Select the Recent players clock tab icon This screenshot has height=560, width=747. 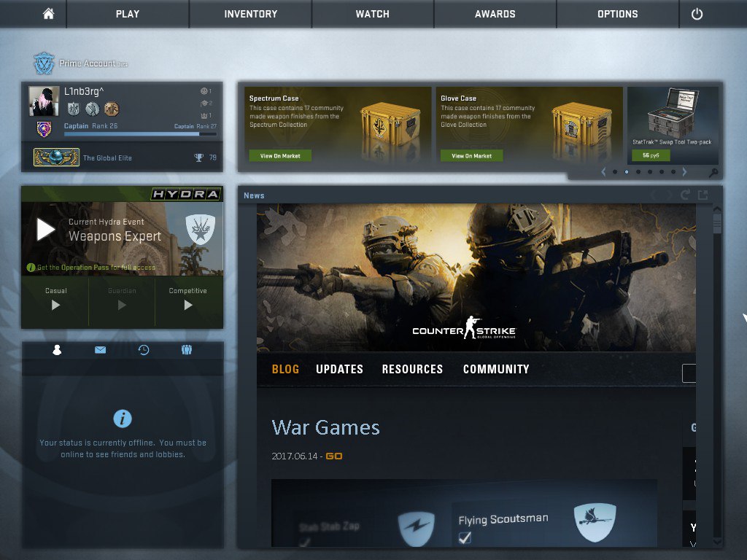tap(144, 350)
